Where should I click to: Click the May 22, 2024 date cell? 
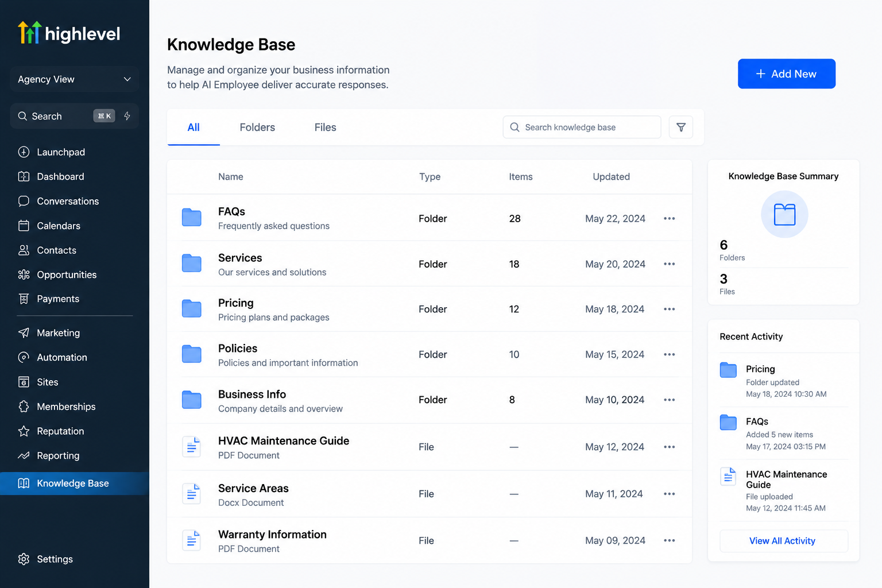click(615, 218)
